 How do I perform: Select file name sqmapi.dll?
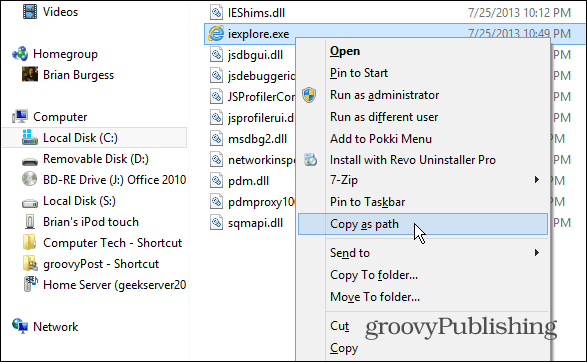(255, 223)
